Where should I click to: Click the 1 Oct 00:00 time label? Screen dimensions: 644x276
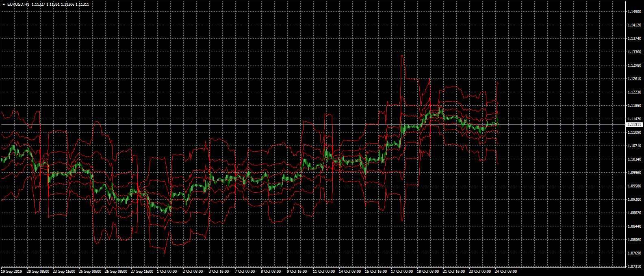click(x=167, y=272)
